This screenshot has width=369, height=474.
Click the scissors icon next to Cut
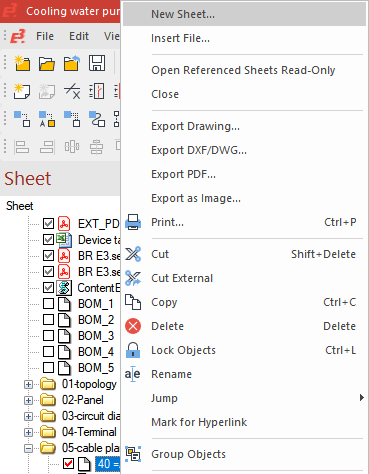(x=133, y=254)
